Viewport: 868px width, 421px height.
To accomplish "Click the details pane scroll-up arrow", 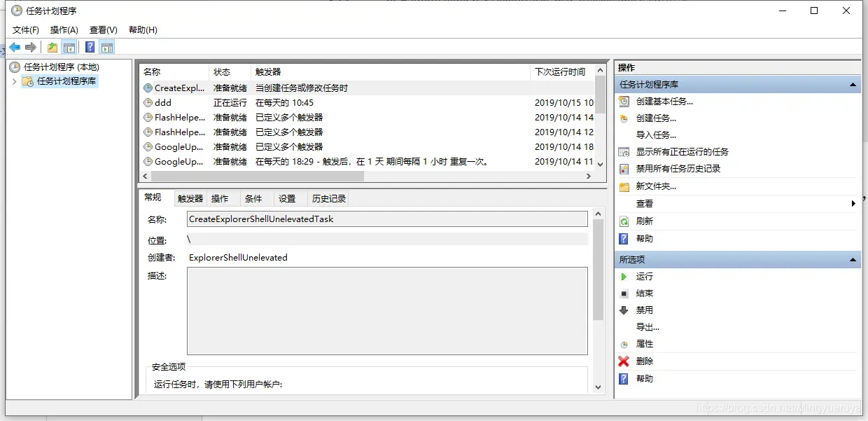I will coord(598,213).
